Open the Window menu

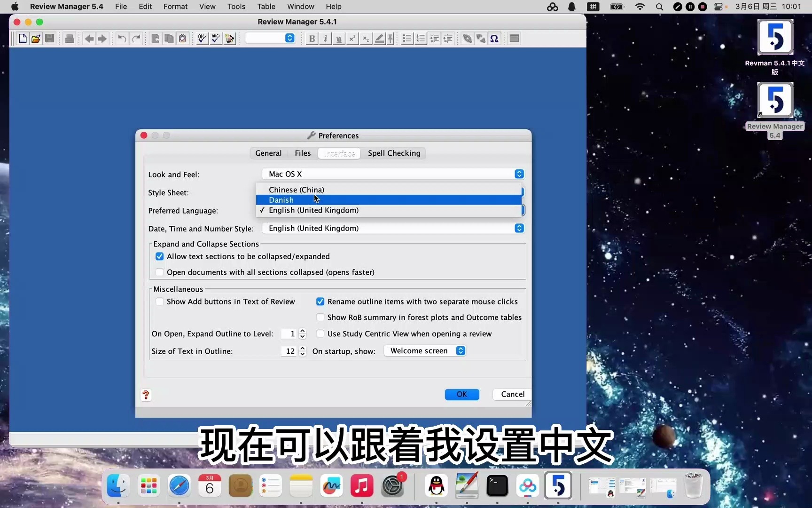click(x=301, y=7)
